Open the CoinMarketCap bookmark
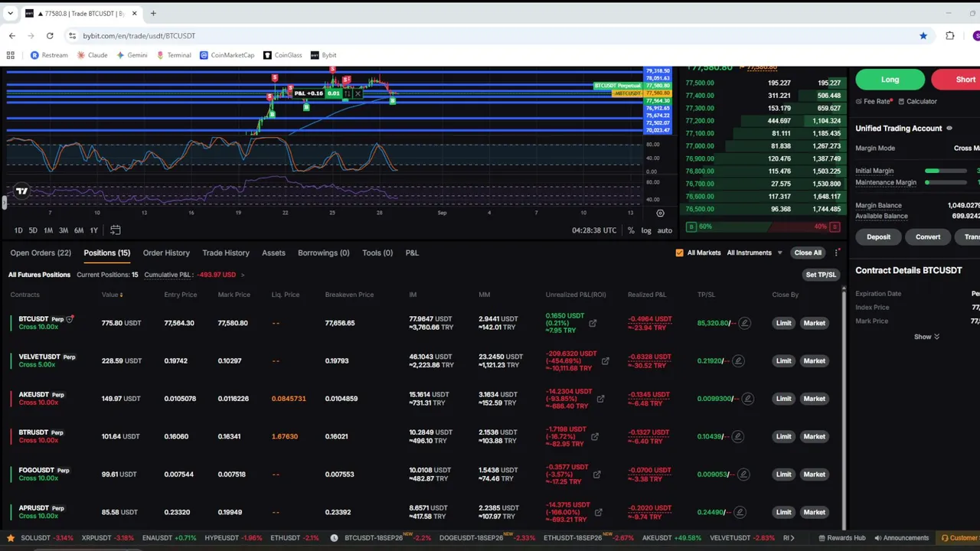The height and width of the screenshot is (551, 980). pyautogui.click(x=227, y=55)
